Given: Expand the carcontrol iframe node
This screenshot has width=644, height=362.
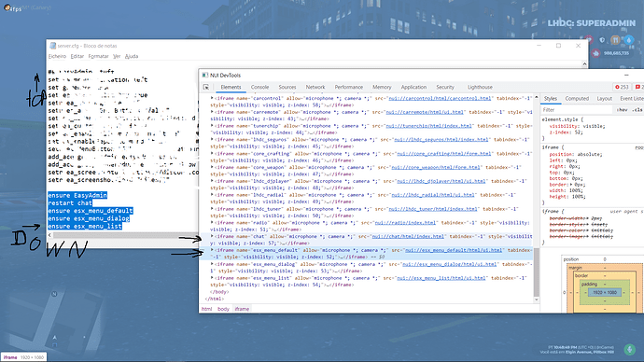Looking at the screenshot, I should point(212,98).
